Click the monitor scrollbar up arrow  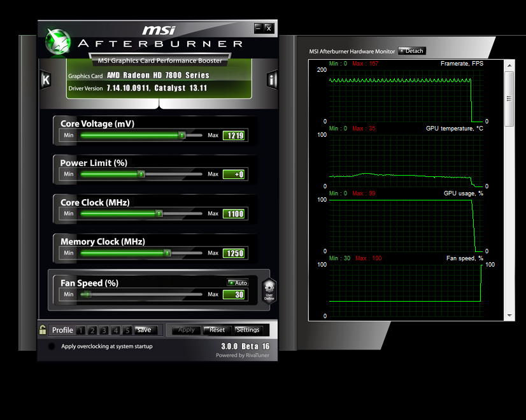pos(509,66)
